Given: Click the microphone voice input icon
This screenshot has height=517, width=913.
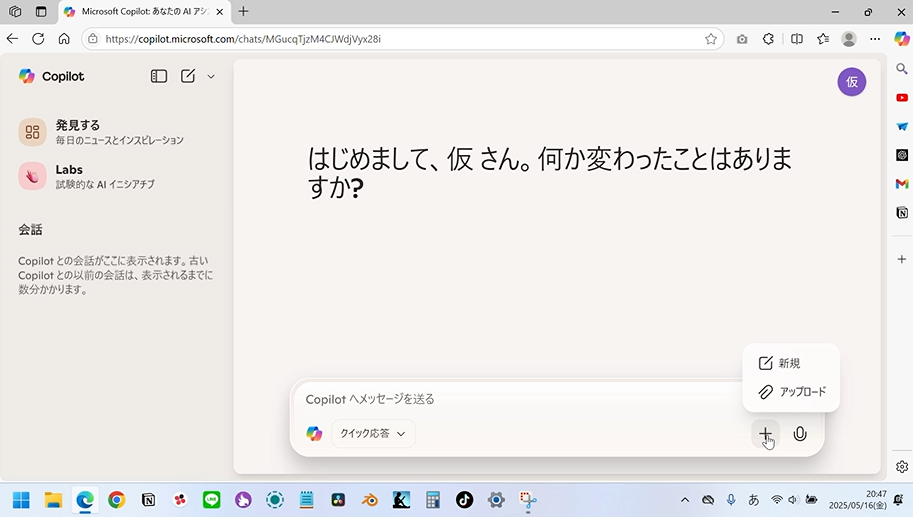Looking at the screenshot, I should coord(799,434).
